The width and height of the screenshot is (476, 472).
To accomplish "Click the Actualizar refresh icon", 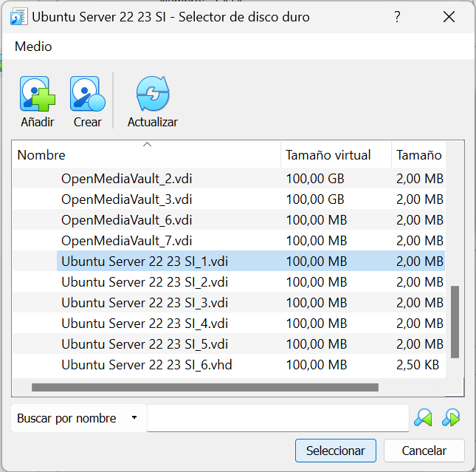I will click(x=153, y=93).
